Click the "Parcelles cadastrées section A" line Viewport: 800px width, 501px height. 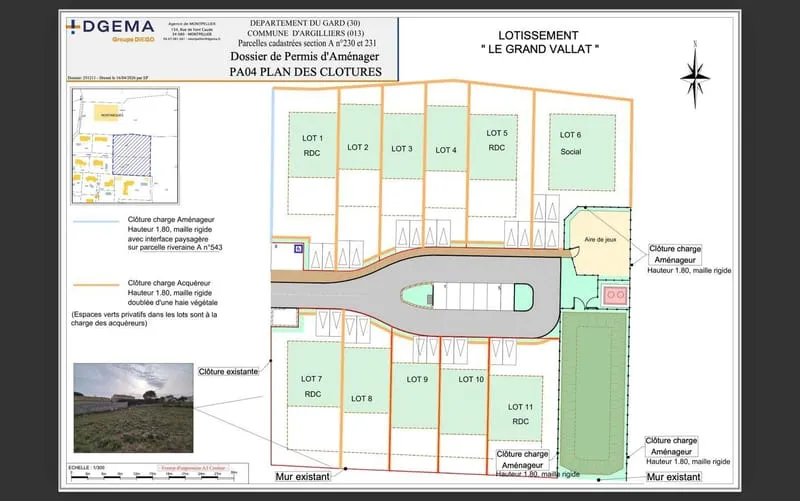point(307,43)
